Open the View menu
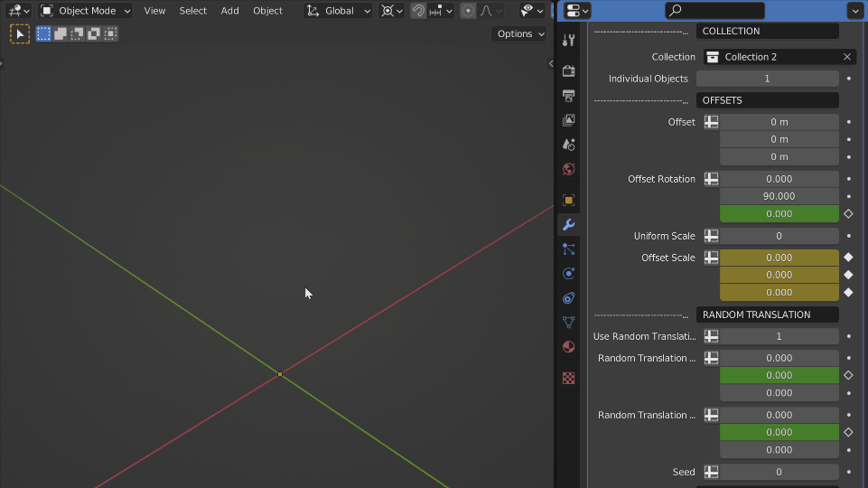This screenshot has width=868, height=488. click(x=154, y=11)
